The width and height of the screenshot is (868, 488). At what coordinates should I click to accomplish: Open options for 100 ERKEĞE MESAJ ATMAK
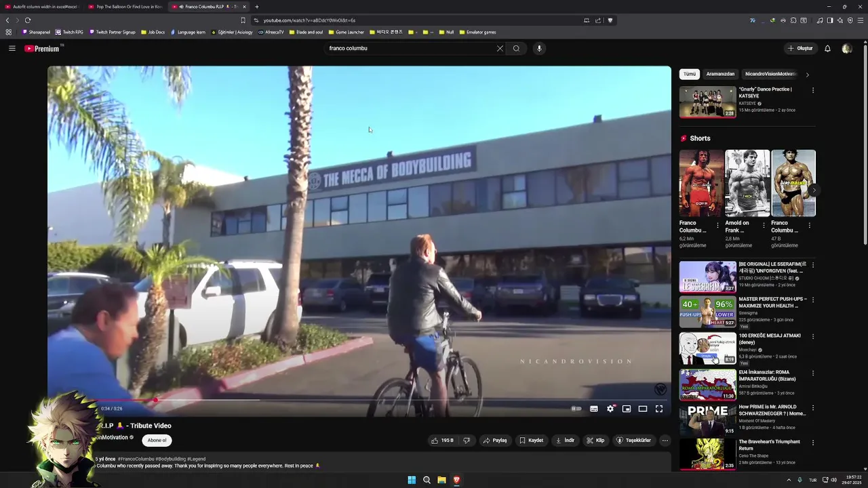[812, 336]
